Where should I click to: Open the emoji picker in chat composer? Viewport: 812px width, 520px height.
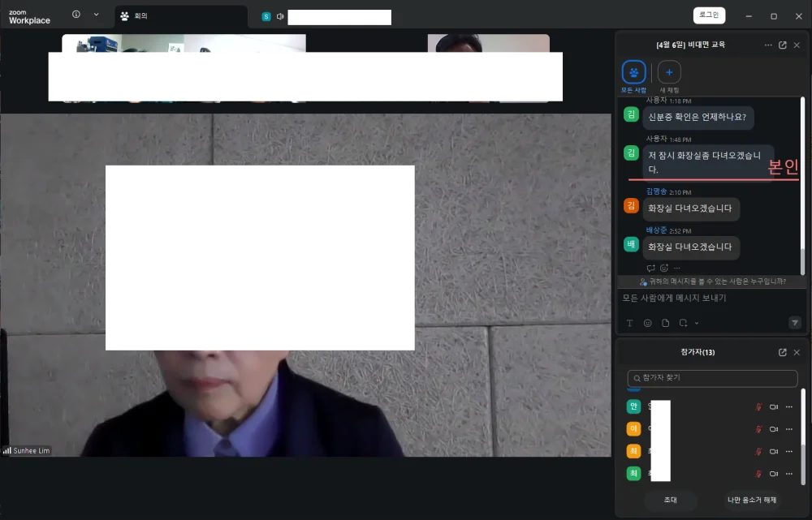pos(647,323)
